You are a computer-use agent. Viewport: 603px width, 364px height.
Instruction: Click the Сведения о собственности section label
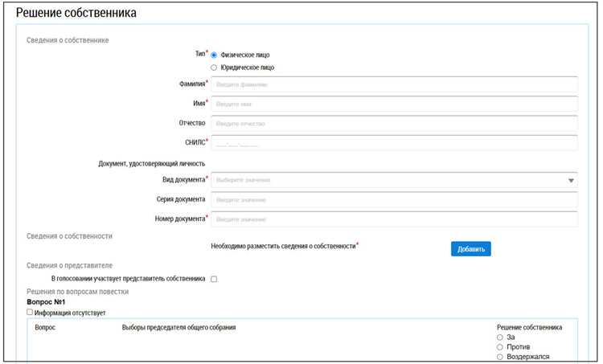[70, 236]
